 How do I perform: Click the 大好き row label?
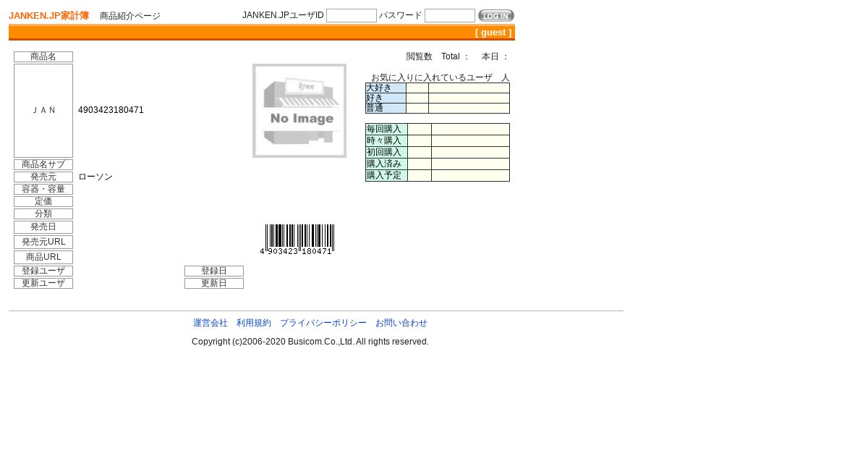click(x=386, y=88)
